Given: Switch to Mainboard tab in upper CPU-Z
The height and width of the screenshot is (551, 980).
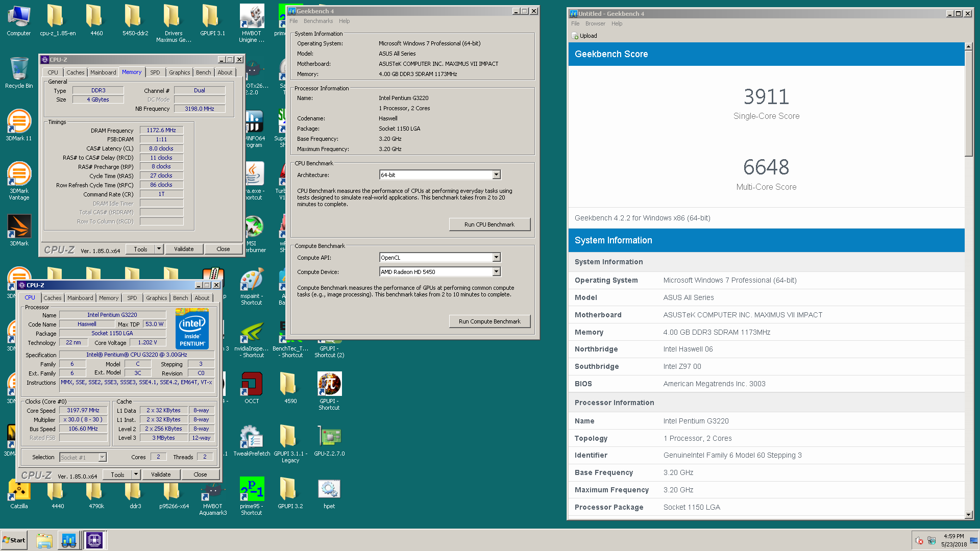Looking at the screenshot, I should [x=103, y=72].
